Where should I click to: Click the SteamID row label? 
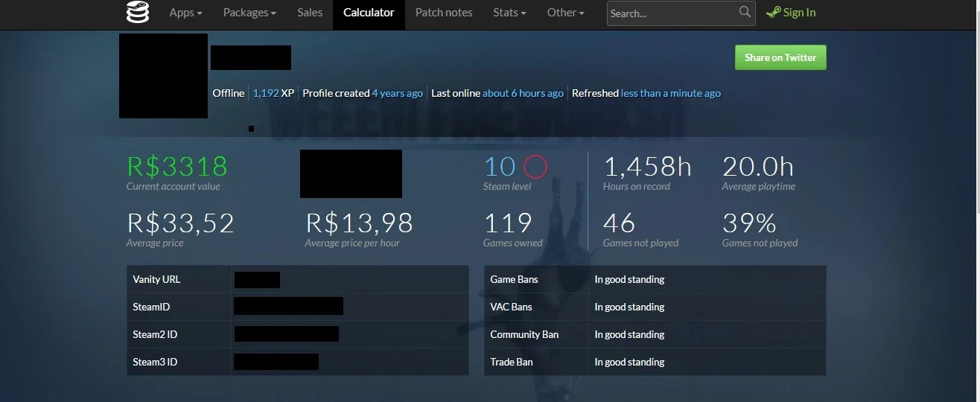tap(152, 307)
